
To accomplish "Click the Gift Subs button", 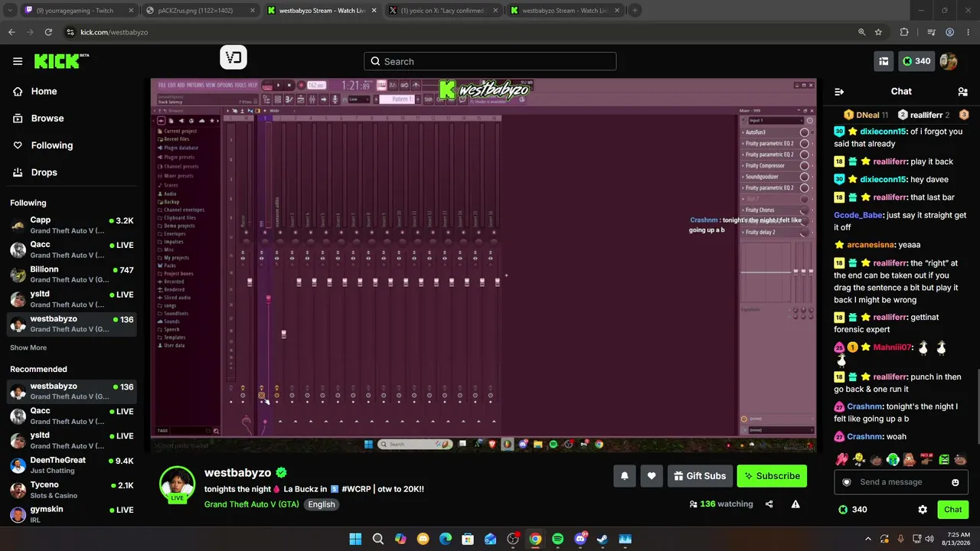I will click(700, 476).
